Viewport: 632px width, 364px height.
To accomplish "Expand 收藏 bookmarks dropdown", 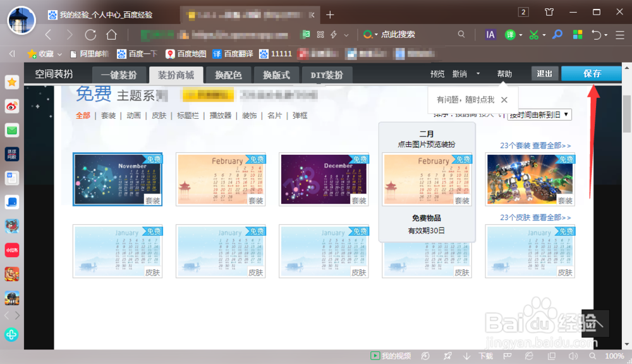I will pyautogui.click(x=59, y=54).
